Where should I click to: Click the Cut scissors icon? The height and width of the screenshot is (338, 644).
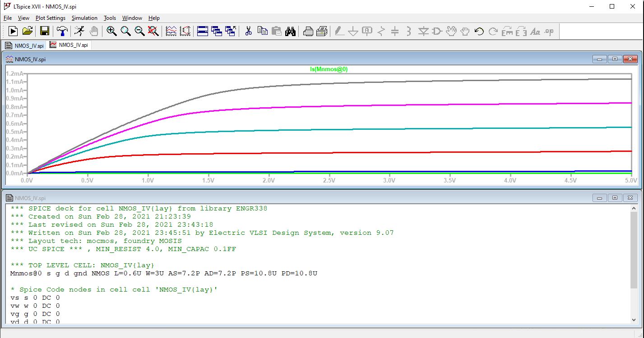(x=248, y=31)
